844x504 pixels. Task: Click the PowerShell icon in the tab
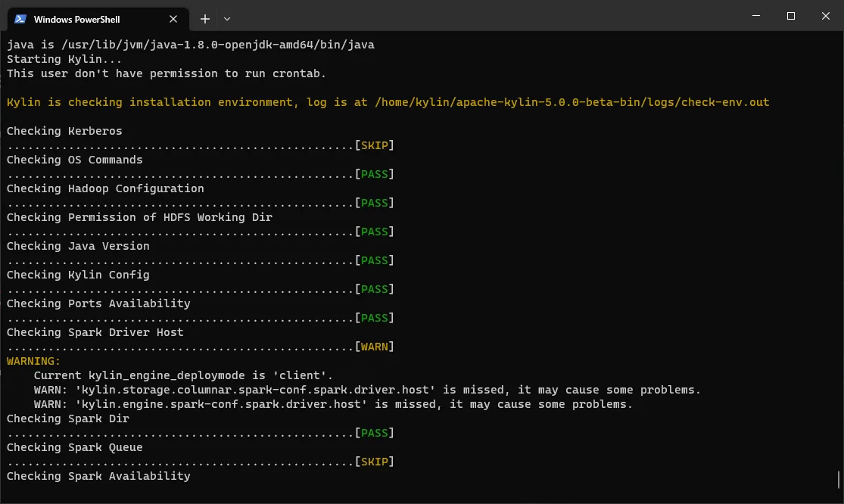(21, 19)
